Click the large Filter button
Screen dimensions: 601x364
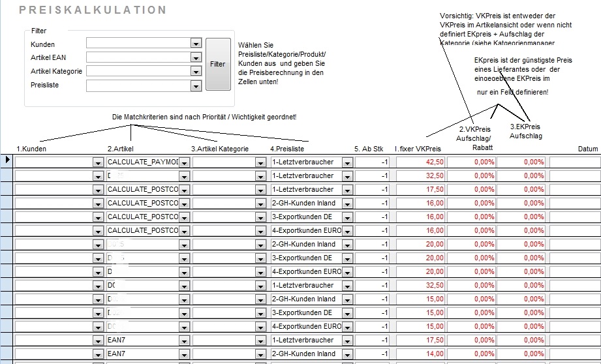218,64
